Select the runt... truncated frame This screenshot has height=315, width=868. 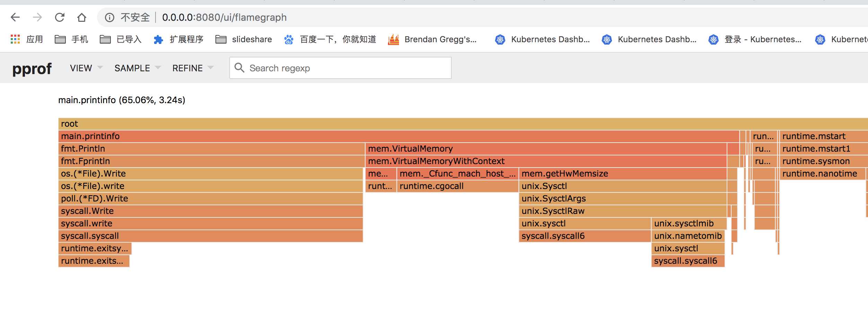pyautogui.click(x=381, y=186)
